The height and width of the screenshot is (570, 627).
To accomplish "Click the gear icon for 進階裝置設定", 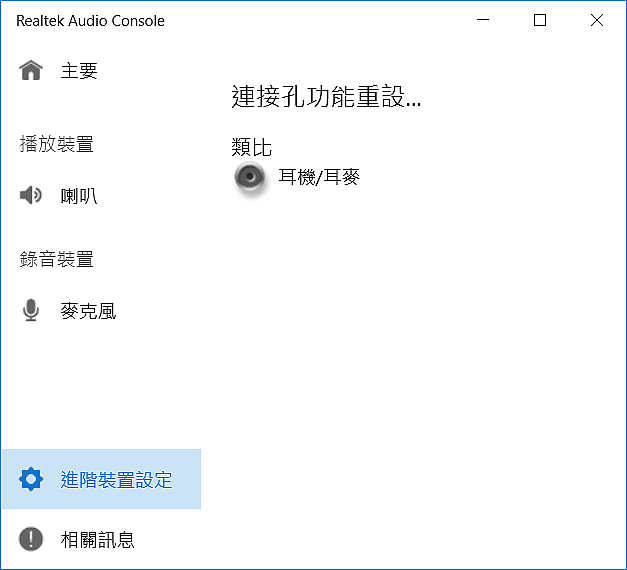I will click(x=31, y=479).
